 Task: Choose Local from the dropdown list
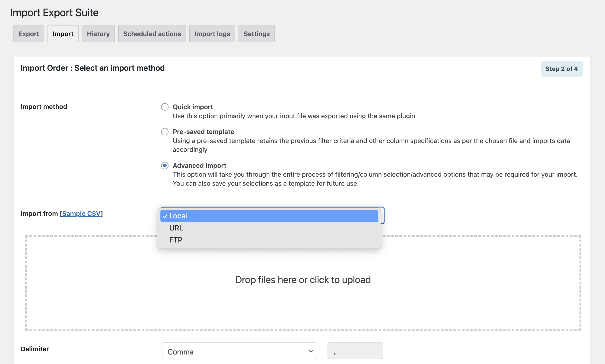coord(269,216)
